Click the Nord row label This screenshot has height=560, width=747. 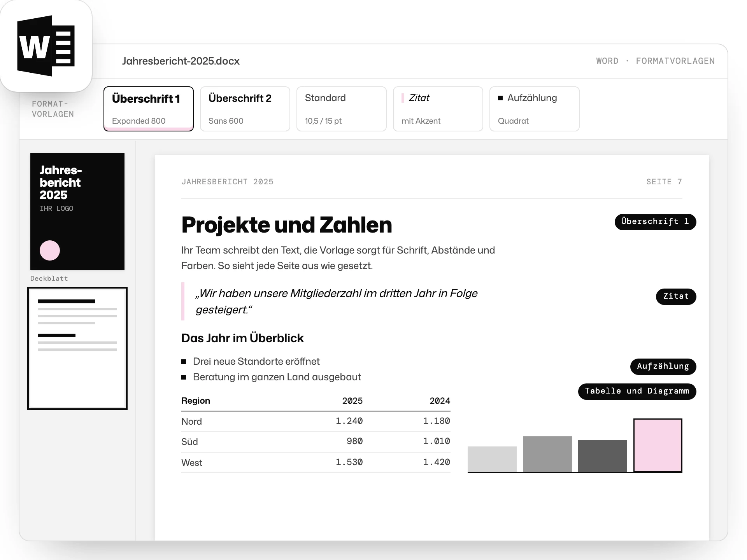pos(191,422)
